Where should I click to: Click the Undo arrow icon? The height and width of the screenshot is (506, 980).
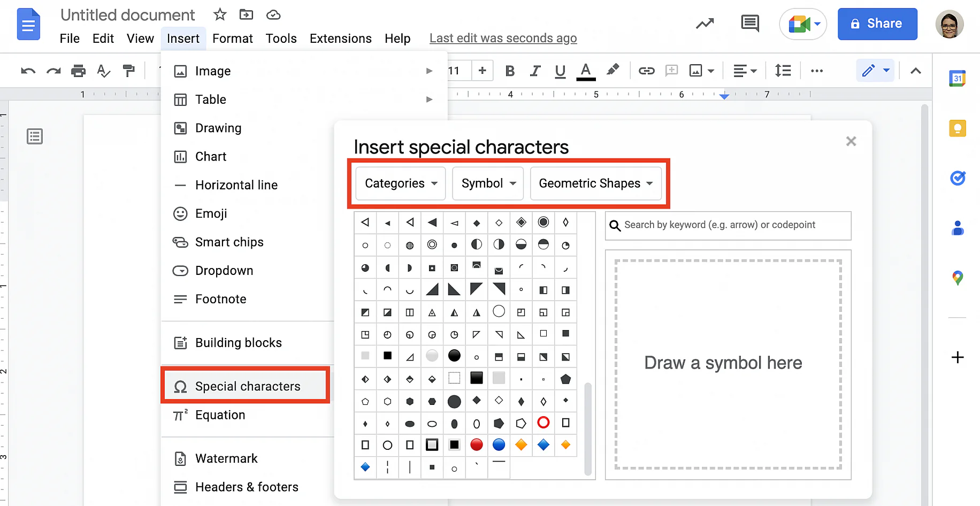tap(28, 71)
